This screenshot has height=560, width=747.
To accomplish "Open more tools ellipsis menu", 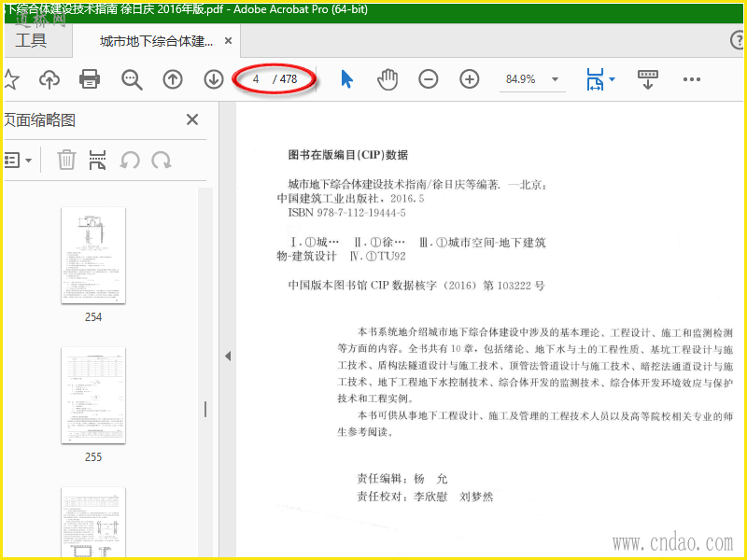I will (x=692, y=79).
